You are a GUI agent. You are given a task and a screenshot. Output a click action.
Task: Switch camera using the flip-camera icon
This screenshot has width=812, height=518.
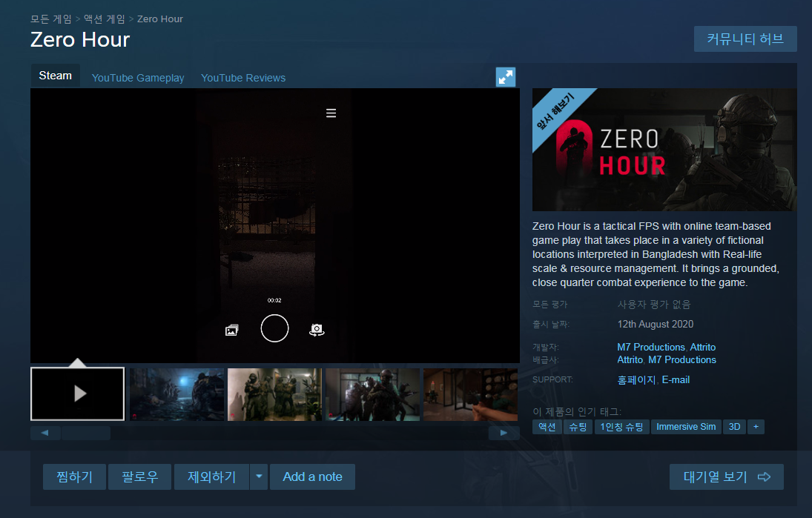click(317, 330)
